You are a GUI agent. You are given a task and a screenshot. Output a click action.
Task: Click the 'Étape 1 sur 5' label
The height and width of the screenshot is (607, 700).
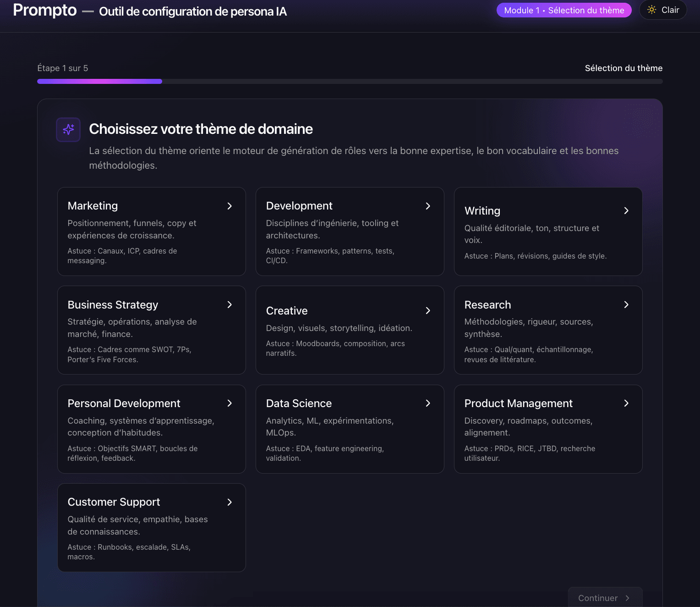click(63, 68)
